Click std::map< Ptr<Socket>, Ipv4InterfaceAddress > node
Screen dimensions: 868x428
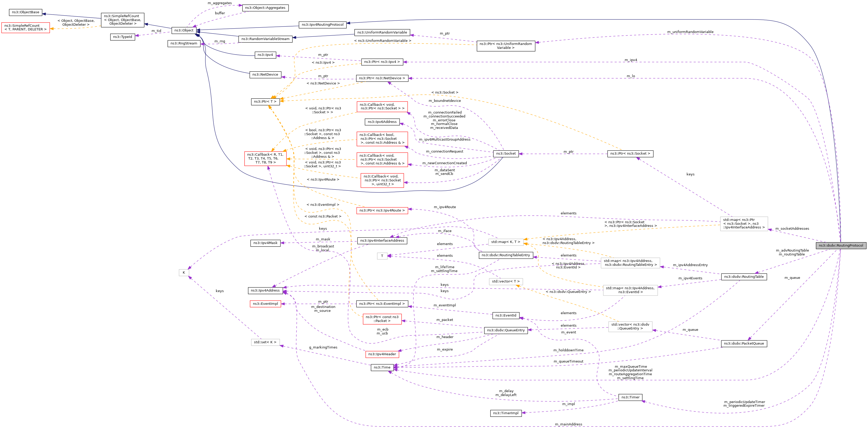(x=744, y=223)
